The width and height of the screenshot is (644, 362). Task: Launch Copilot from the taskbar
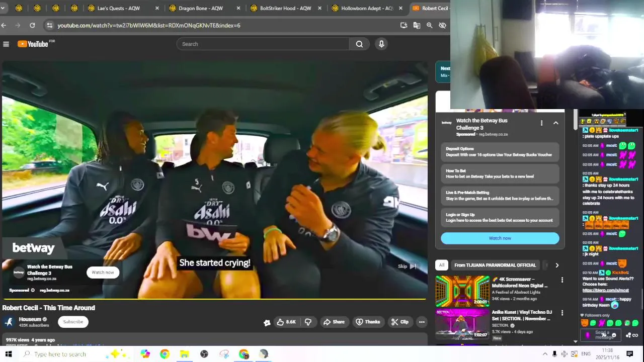click(x=145, y=354)
